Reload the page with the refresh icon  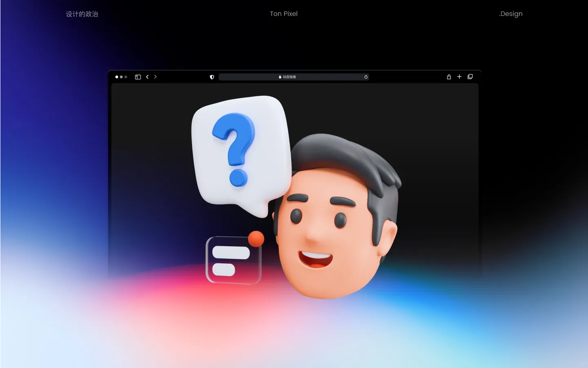pyautogui.click(x=366, y=77)
